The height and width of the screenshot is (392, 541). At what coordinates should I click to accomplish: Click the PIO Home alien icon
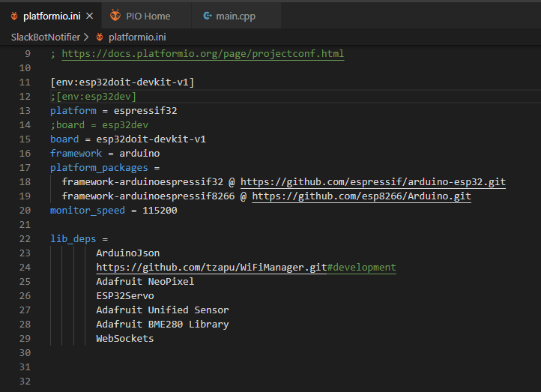click(x=115, y=16)
